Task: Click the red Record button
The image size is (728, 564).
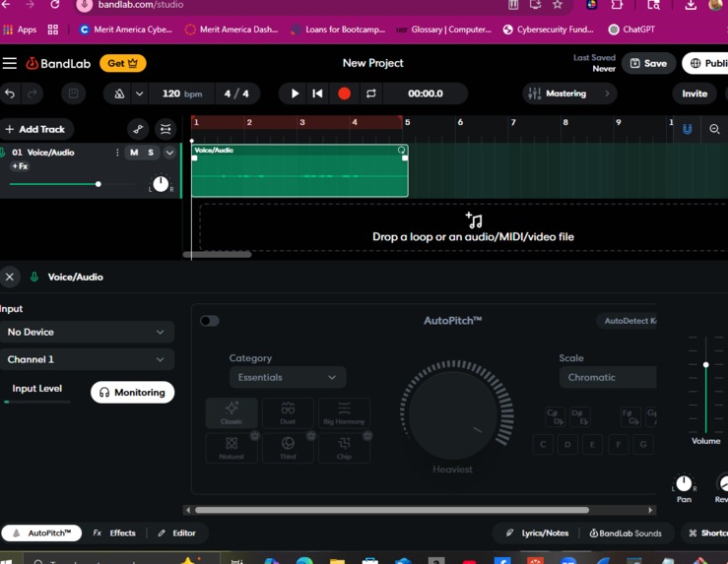Action: pos(344,94)
